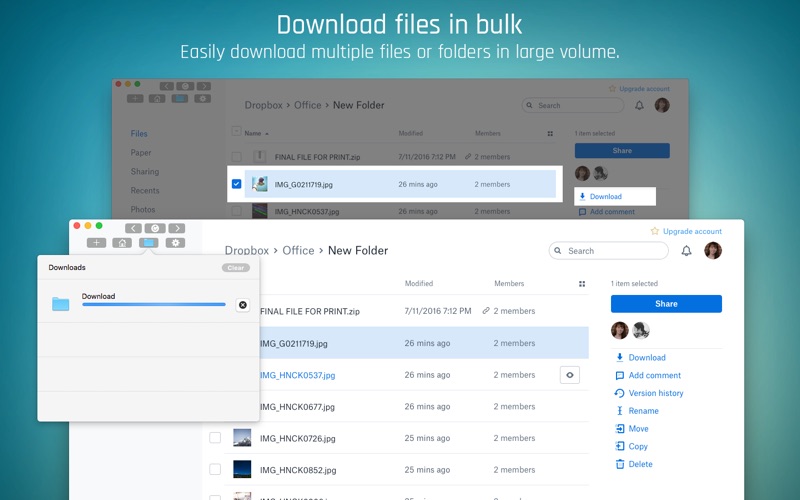Click the Modified column header in front window
The height and width of the screenshot is (500, 800).
pyautogui.click(x=419, y=283)
